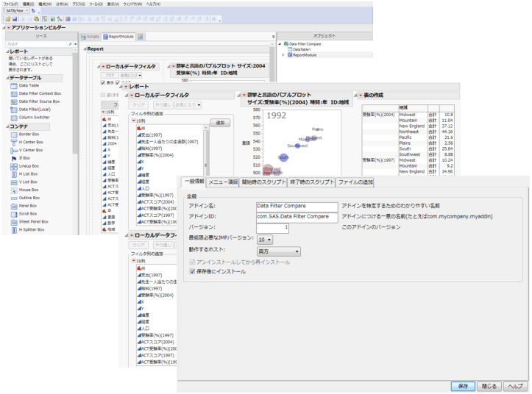Select the H Splitter Box icon
Image resolution: width=532 pixels, height=394 pixels.
[14, 230]
